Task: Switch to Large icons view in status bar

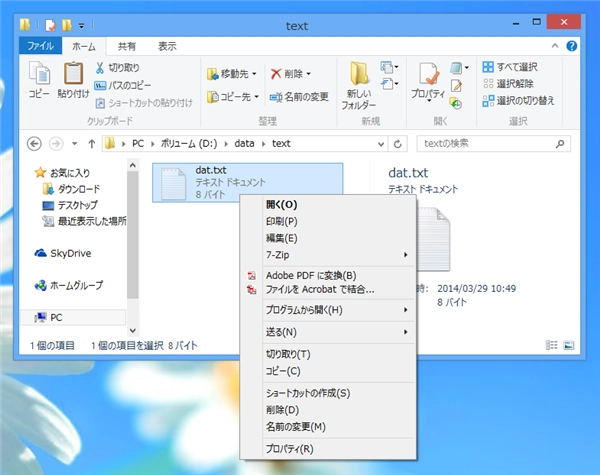Action: click(x=569, y=345)
